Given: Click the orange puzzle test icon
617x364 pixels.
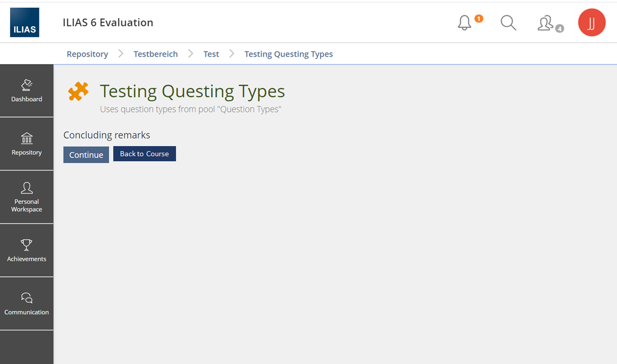Looking at the screenshot, I should point(78,92).
